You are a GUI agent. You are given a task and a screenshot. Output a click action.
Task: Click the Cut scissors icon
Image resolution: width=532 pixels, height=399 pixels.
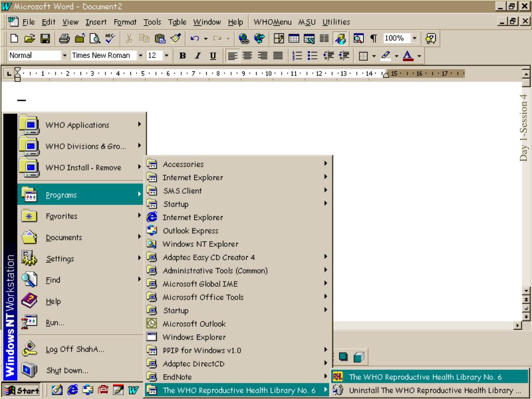pos(129,38)
